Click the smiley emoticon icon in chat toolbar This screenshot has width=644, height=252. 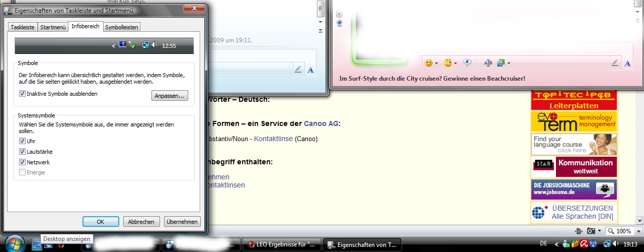429,63
